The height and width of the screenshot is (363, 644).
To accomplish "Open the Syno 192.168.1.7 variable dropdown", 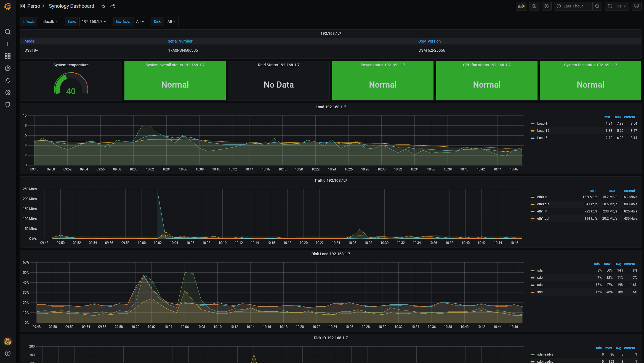I will [x=94, y=22].
